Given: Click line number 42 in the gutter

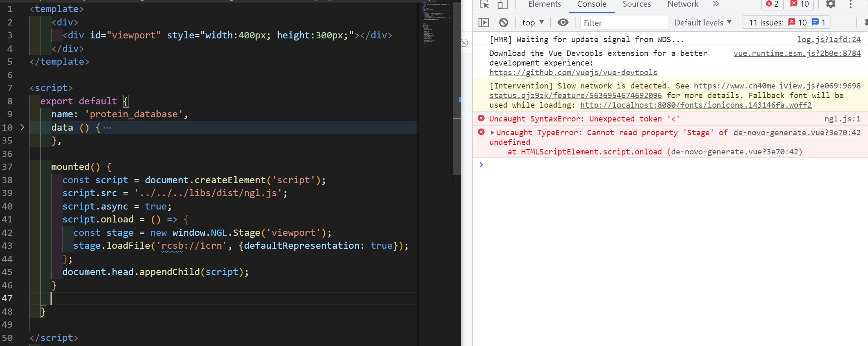Looking at the screenshot, I should [7, 232].
